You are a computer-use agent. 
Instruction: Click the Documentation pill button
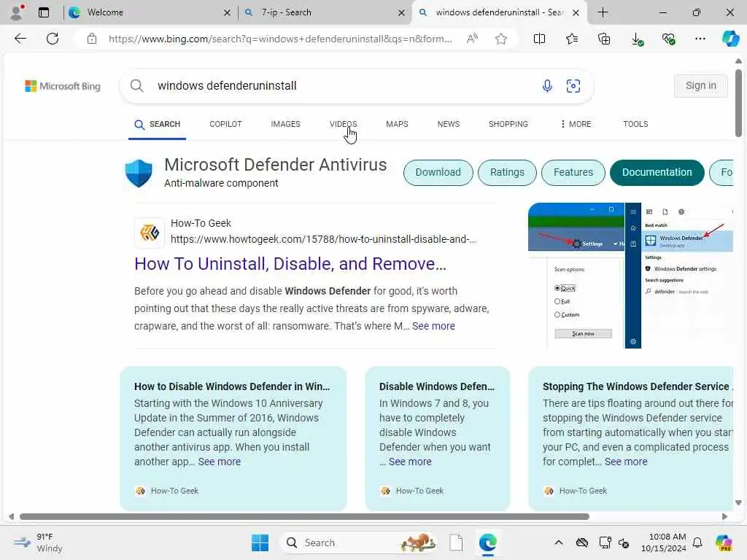657,172
